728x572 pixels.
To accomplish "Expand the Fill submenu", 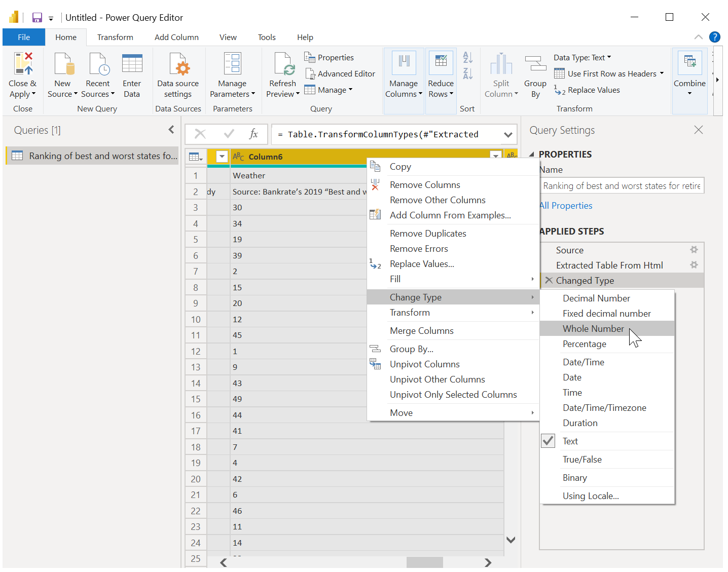I will click(453, 279).
